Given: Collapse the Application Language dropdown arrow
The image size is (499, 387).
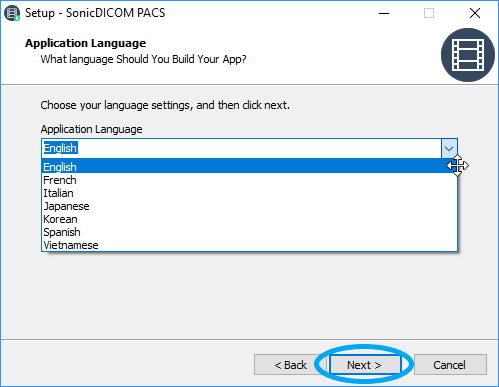Looking at the screenshot, I should [449, 148].
